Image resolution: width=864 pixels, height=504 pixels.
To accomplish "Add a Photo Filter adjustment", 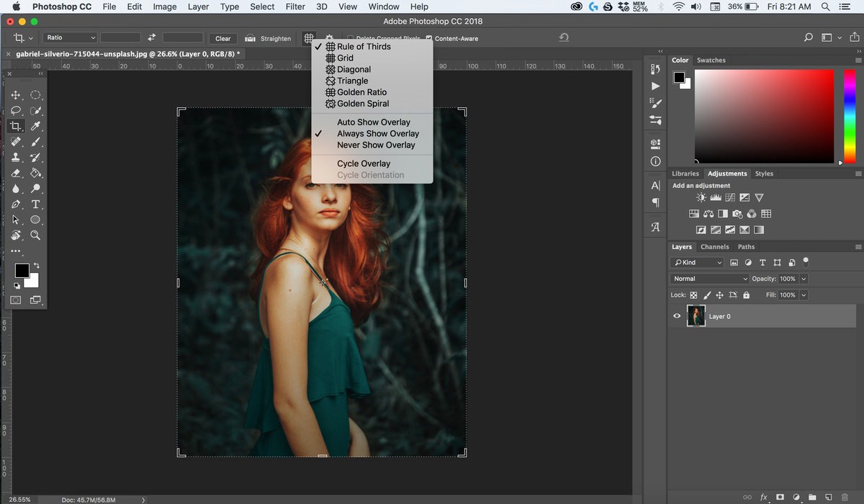I will coord(737,214).
